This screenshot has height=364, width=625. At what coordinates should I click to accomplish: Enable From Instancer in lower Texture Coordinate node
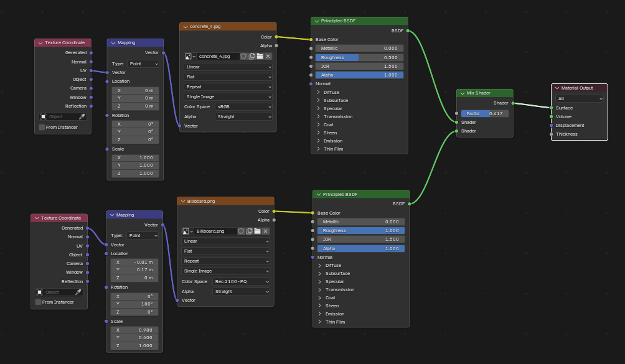pyautogui.click(x=39, y=302)
